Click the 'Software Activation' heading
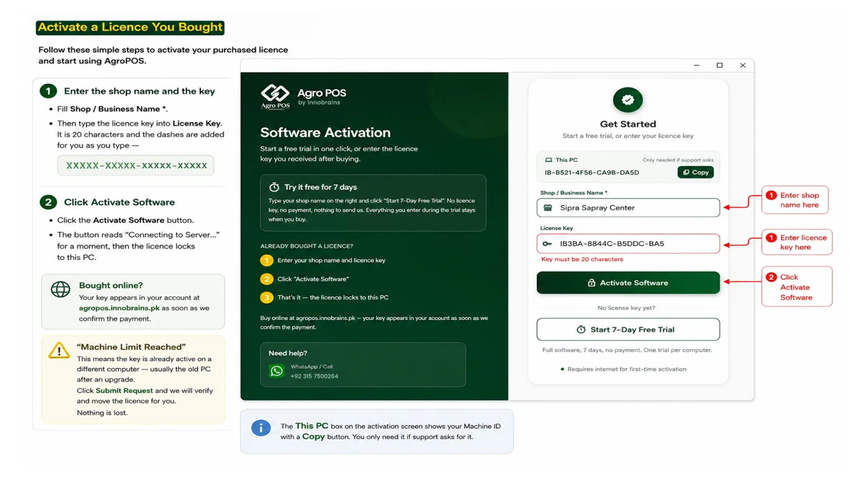Screen dimensions: 868x488 coord(325,132)
